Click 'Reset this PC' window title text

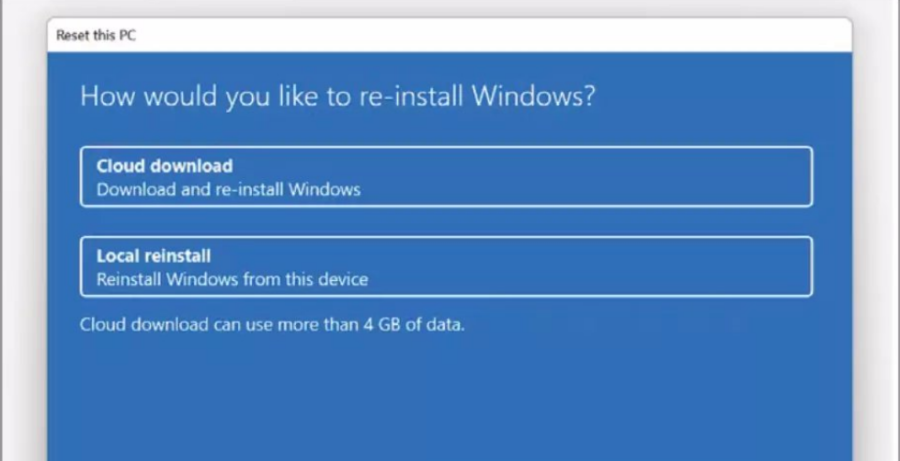tap(96, 35)
